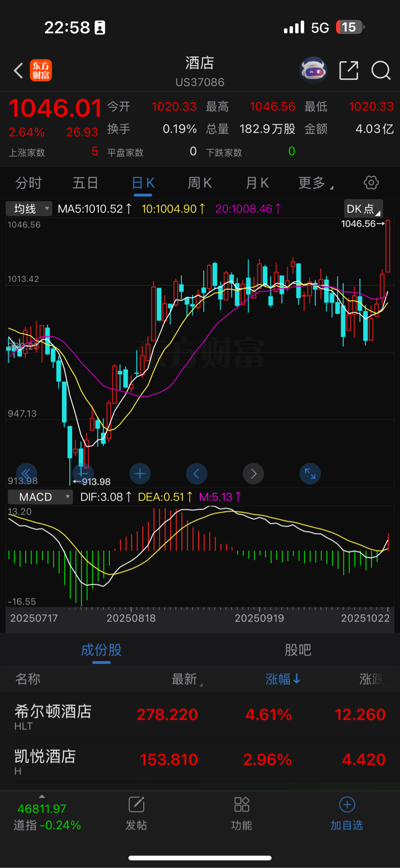400x868 pixels.
Task: Tap the latest tall red candlestick
Action: pos(388,246)
